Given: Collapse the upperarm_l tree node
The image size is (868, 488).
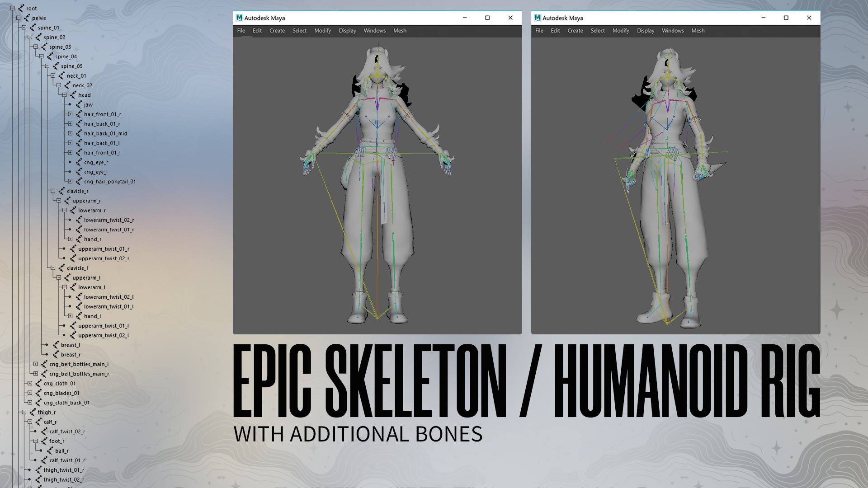Looking at the screenshot, I should pyautogui.click(x=59, y=277).
